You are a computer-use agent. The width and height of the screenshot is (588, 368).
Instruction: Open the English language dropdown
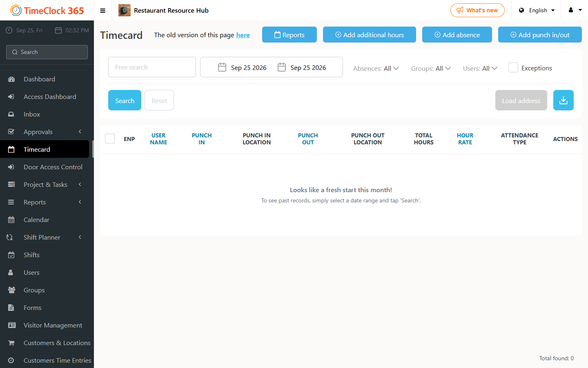tap(537, 10)
